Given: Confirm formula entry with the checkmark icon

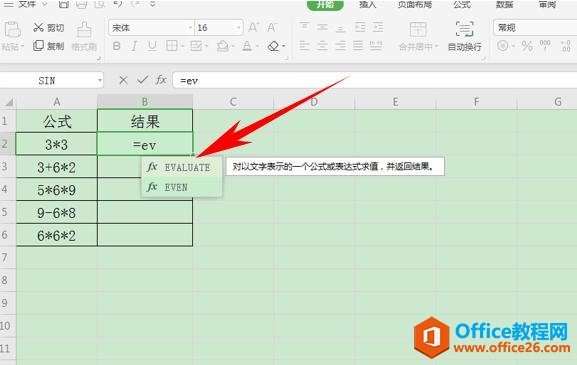Looking at the screenshot, I should 142,80.
